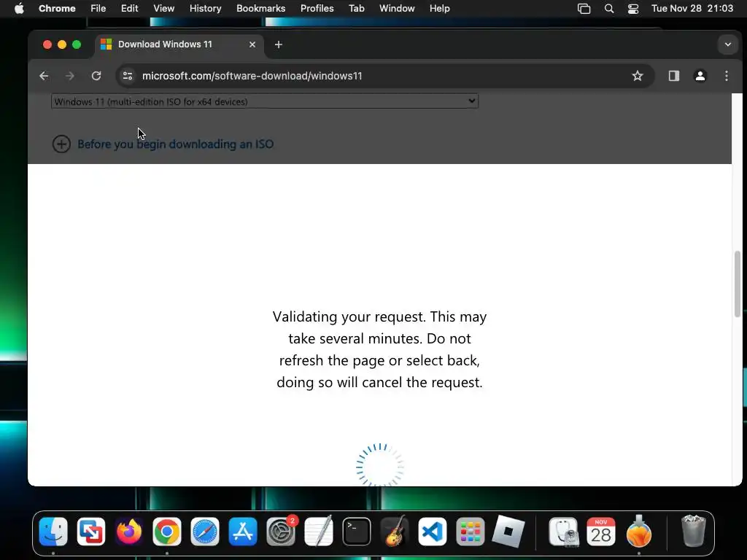Open Calendar showing Nov 28 in Dock

(601, 532)
